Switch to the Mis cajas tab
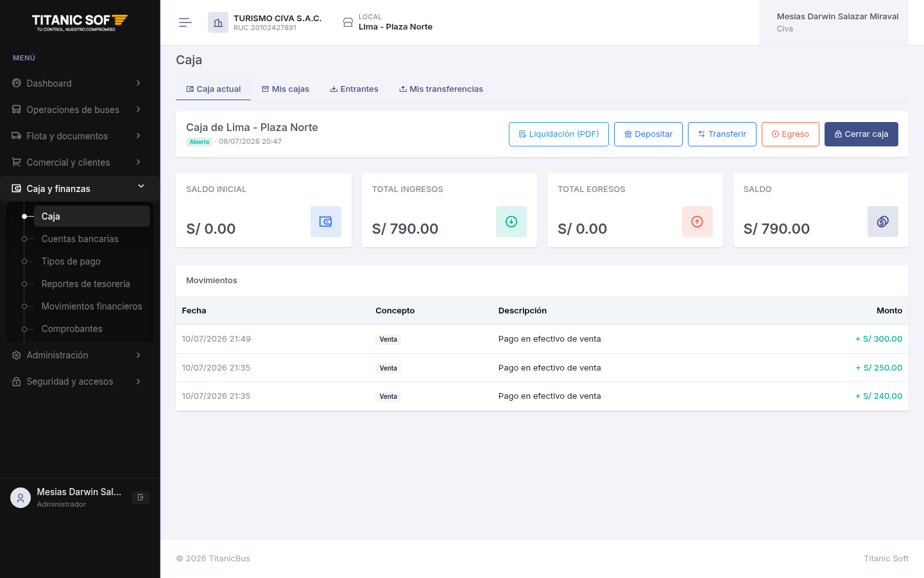Screen dimensions: 924x578 [x=286, y=89]
